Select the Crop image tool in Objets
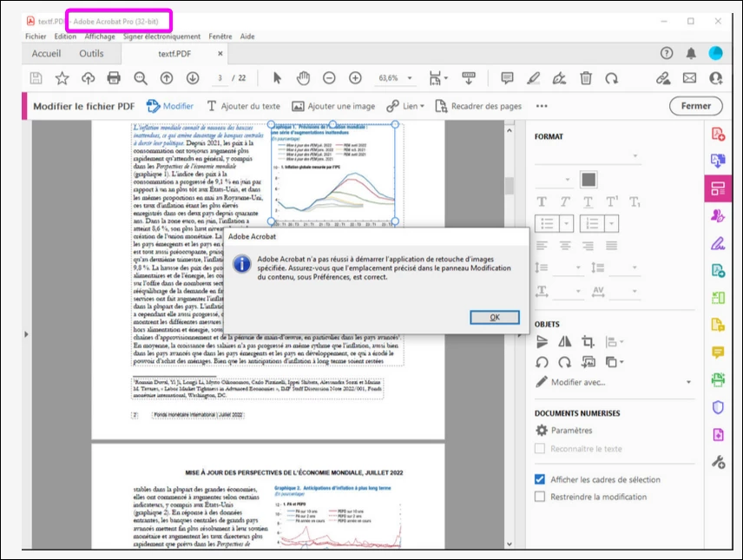Image resolution: width=743 pixels, height=560 pixels. coord(588,341)
